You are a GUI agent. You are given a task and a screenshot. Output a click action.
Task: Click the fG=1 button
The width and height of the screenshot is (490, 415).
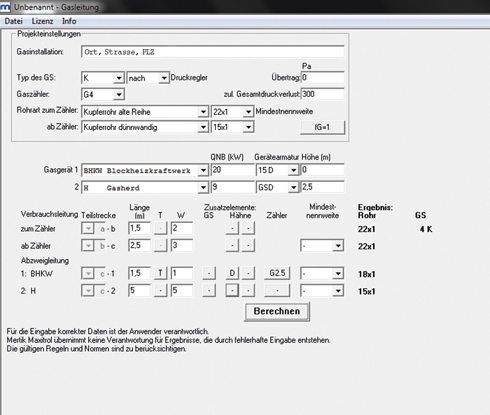(322, 127)
